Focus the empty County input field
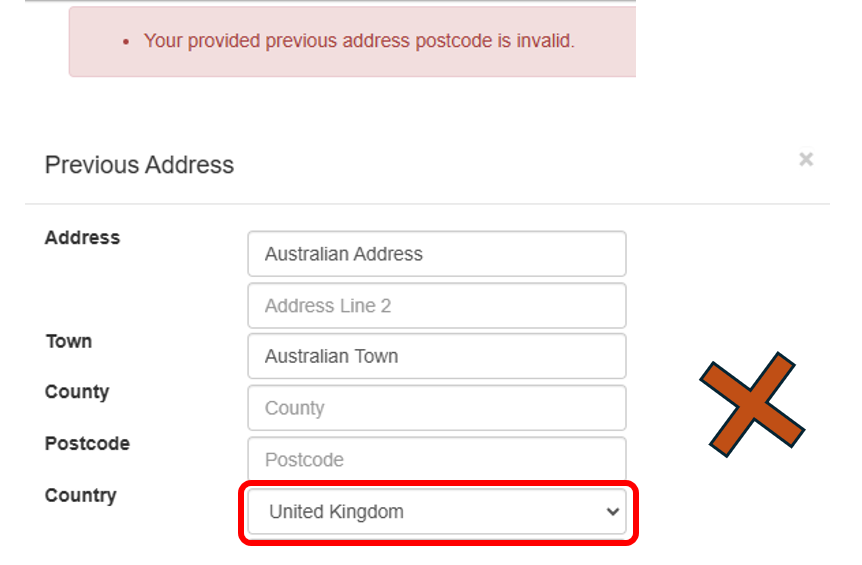Image resolution: width=862 pixels, height=565 pixels. pos(436,408)
